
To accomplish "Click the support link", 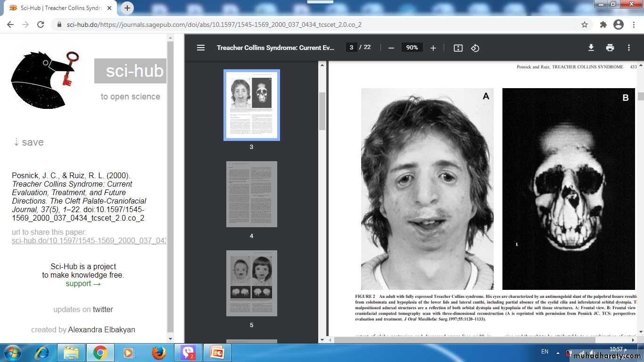I will coord(83,283).
